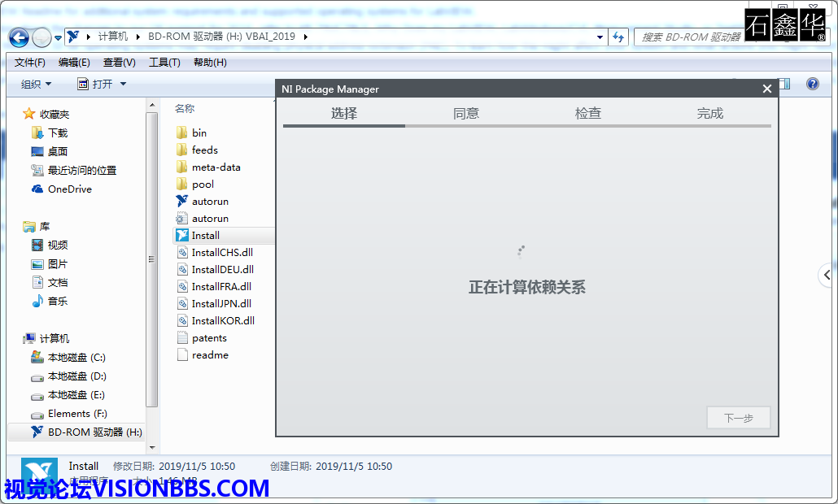Open the 工具(T) menu
This screenshot has width=838, height=504.
164,63
